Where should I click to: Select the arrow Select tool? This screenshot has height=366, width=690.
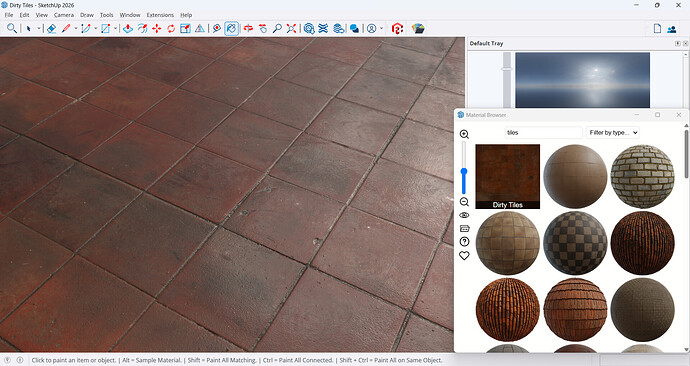coord(29,29)
